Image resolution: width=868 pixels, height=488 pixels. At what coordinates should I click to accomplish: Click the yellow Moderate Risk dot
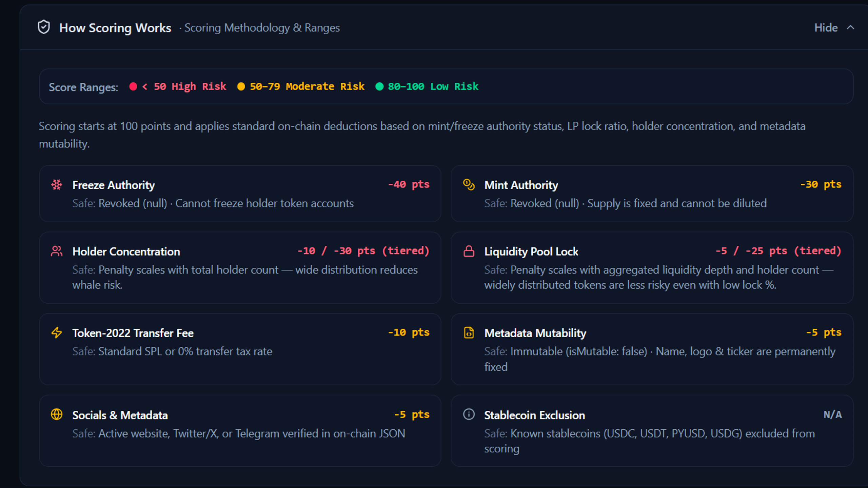point(241,86)
